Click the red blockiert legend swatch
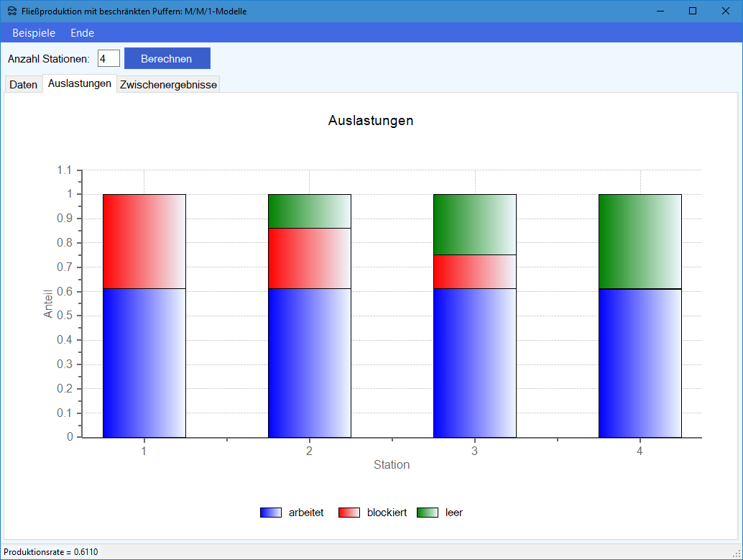This screenshot has width=743, height=560. coord(349,513)
